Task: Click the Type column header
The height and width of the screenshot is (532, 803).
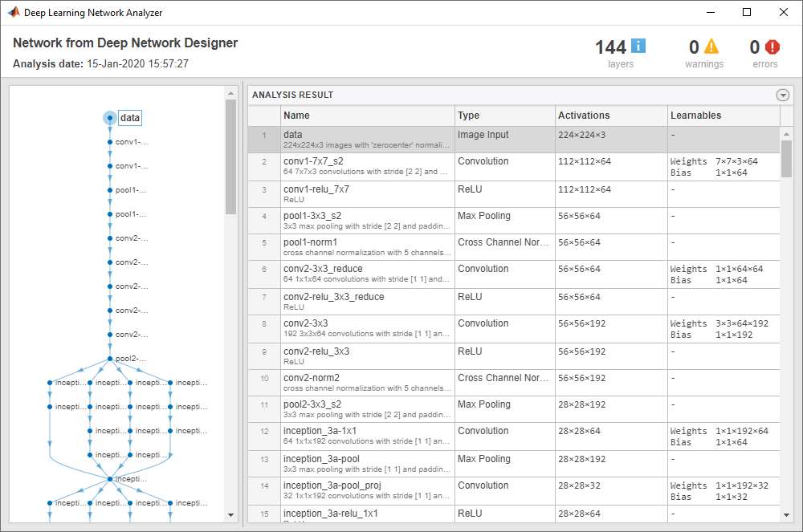Action: tap(505, 116)
